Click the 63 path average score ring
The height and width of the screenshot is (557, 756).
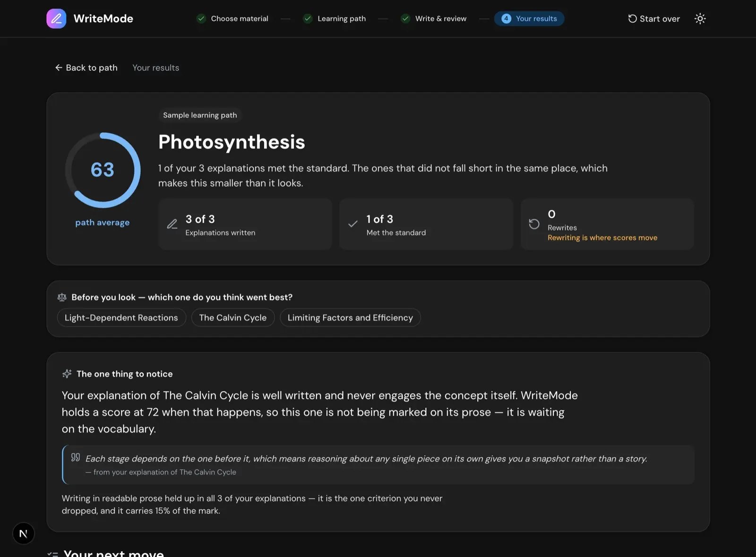pyautogui.click(x=103, y=170)
